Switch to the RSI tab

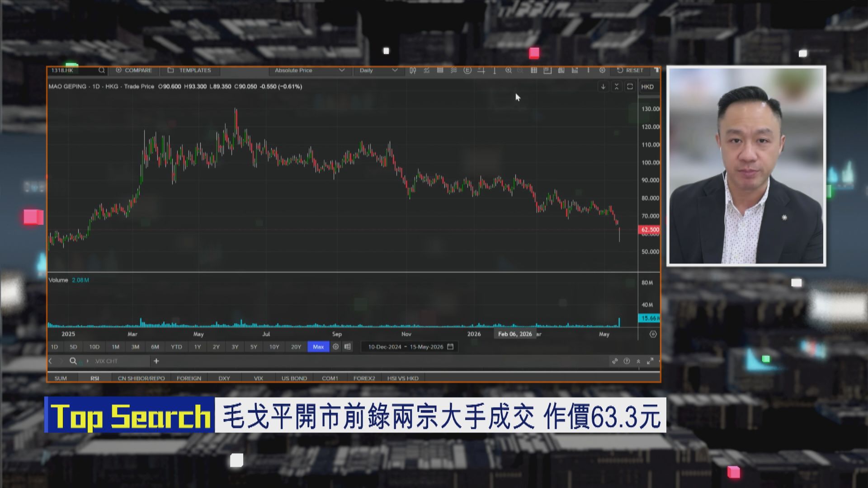click(x=94, y=378)
